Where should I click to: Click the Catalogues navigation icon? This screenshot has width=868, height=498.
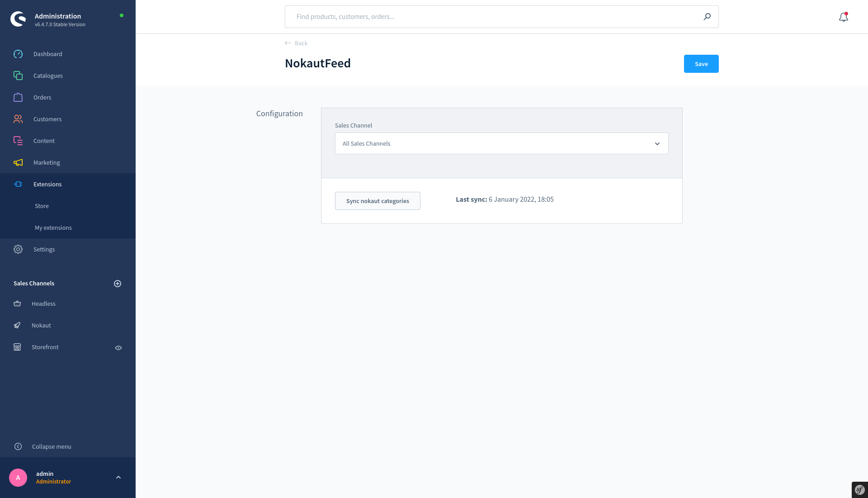click(x=18, y=76)
